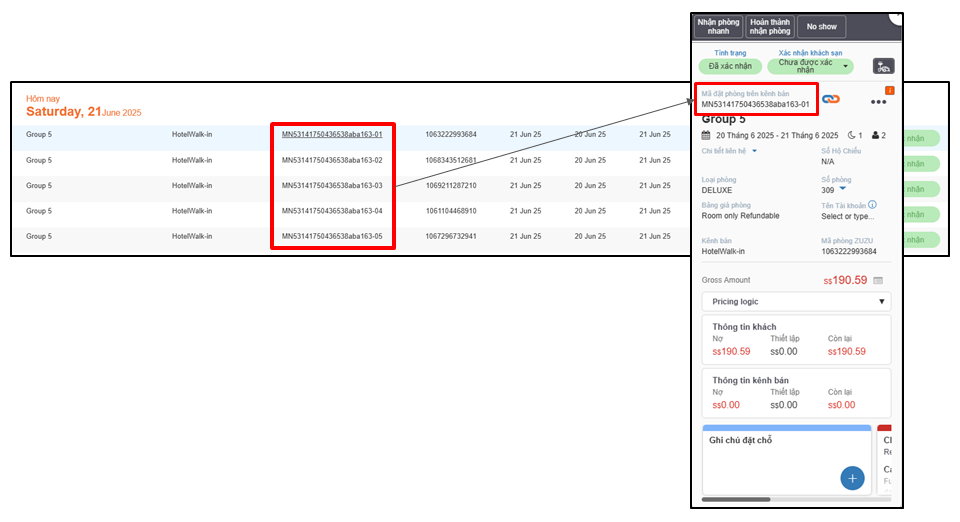960x522 pixels.
Task: Click the DELUXE room type value
Action: (716, 190)
